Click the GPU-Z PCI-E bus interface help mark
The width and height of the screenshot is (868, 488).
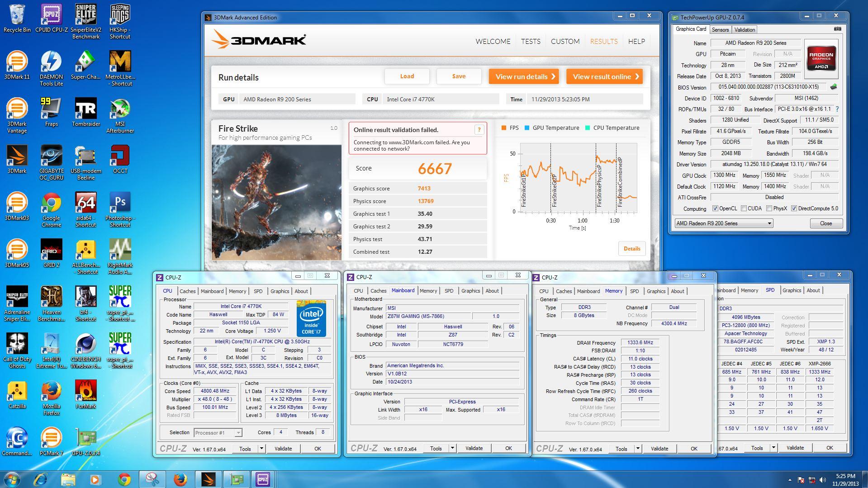[x=837, y=109]
